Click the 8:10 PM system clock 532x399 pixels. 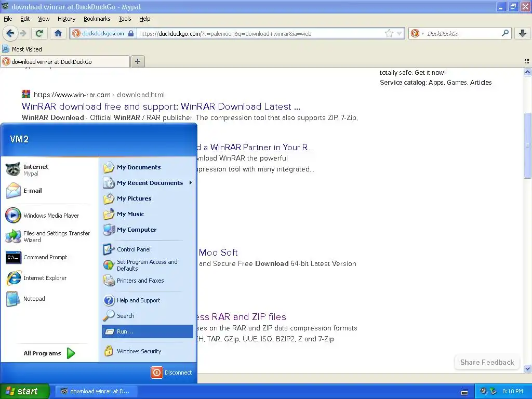click(x=512, y=391)
